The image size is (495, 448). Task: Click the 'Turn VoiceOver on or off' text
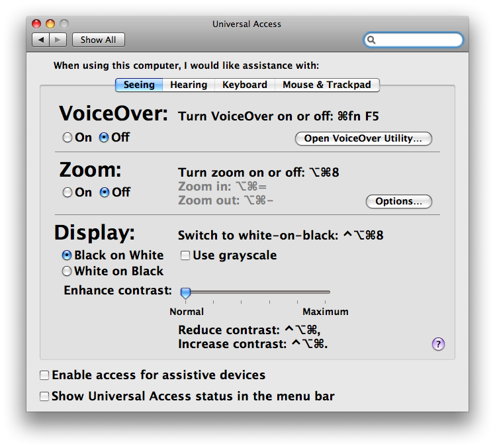coord(278,116)
